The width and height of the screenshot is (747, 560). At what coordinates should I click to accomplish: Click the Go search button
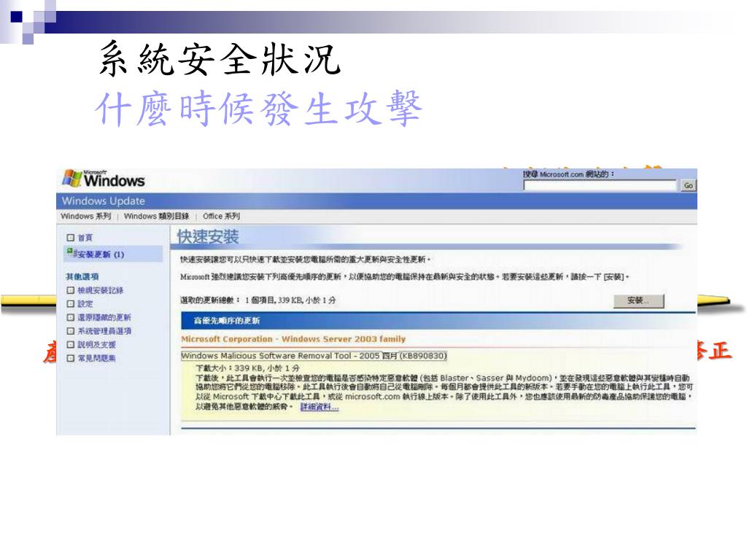[688, 186]
